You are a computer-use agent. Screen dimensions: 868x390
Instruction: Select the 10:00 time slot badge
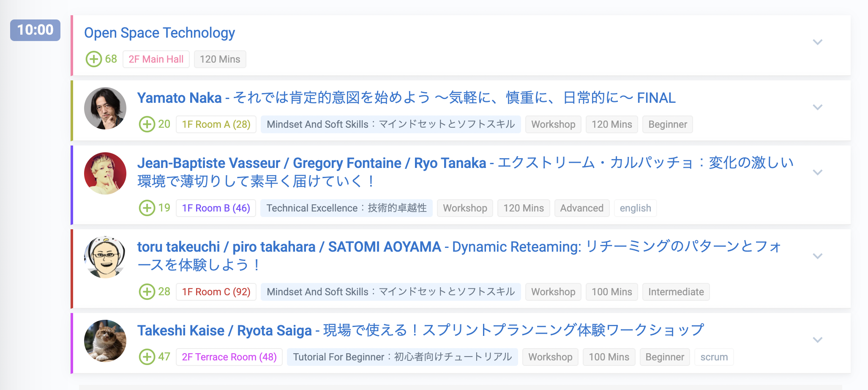35,30
